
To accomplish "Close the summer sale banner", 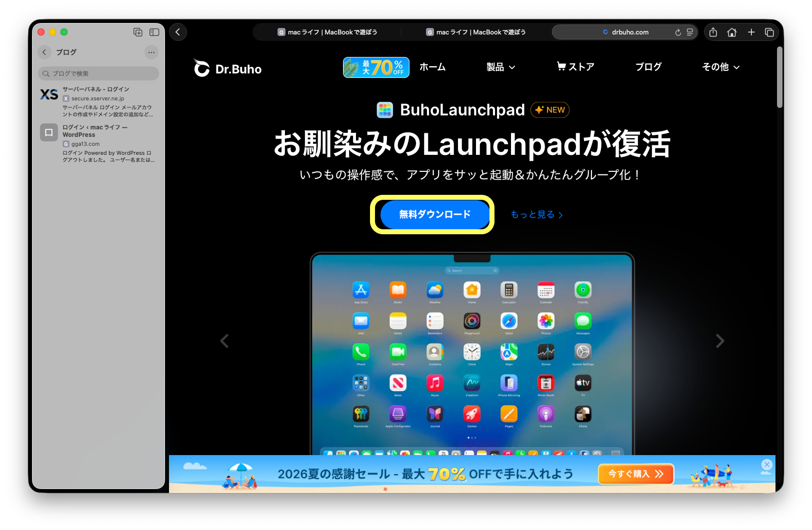I will (767, 465).
